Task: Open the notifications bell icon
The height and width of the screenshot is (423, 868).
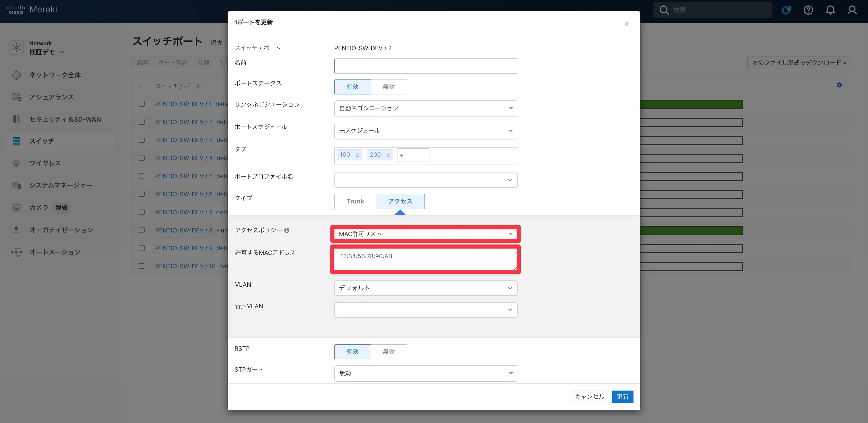Action: pyautogui.click(x=830, y=10)
